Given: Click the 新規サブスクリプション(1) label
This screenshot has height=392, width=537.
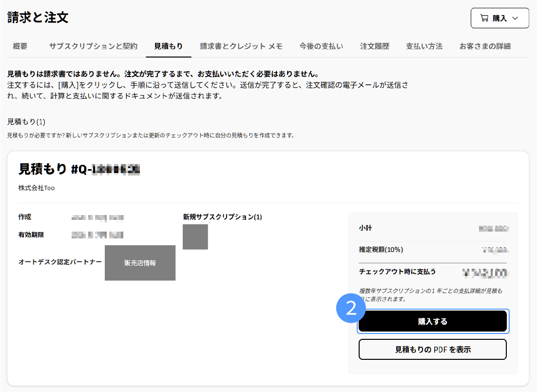Looking at the screenshot, I should tap(222, 217).
